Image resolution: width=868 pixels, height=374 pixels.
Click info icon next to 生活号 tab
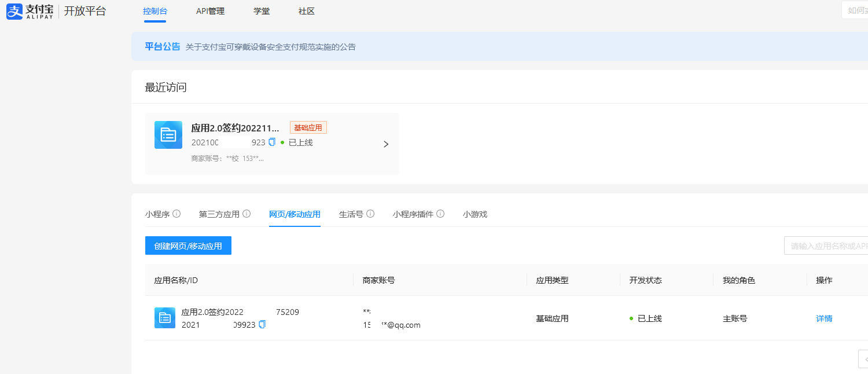[x=370, y=214]
